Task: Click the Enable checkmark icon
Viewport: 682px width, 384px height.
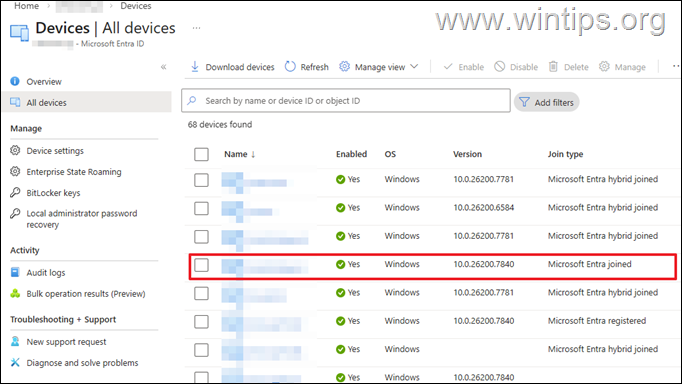Action: pyautogui.click(x=448, y=67)
